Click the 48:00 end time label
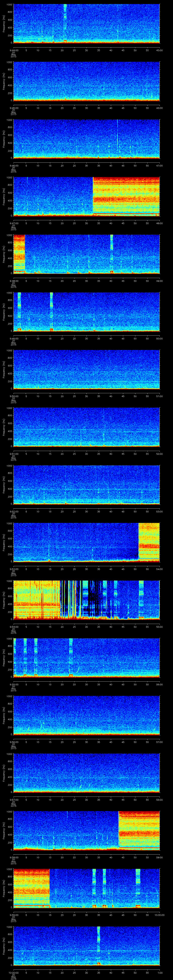Image resolution: width=173 pixels, height=980 pixels. (160, 223)
